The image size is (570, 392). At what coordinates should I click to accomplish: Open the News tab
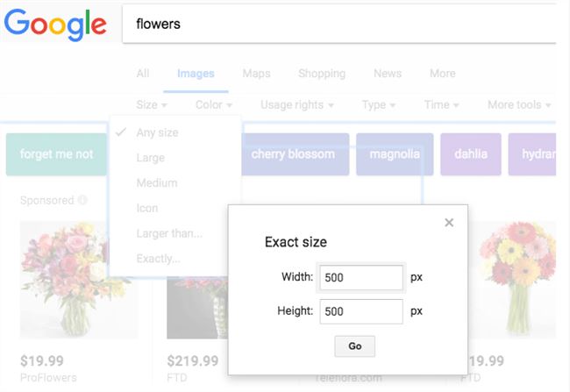[388, 74]
